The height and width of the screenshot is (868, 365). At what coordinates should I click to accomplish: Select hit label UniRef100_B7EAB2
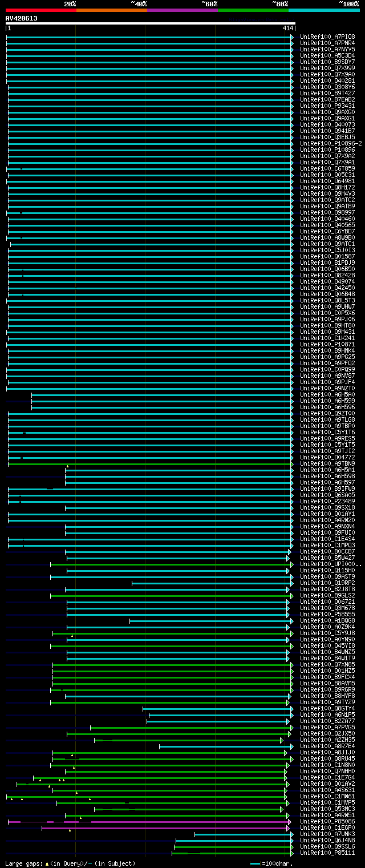pos(327,99)
